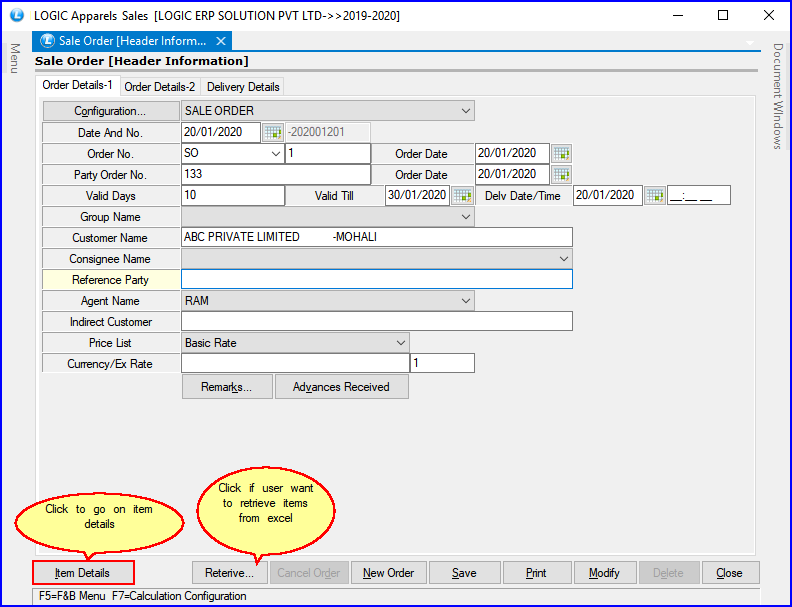Save the sale order
The height and width of the screenshot is (607, 792).
pyautogui.click(x=464, y=573)
